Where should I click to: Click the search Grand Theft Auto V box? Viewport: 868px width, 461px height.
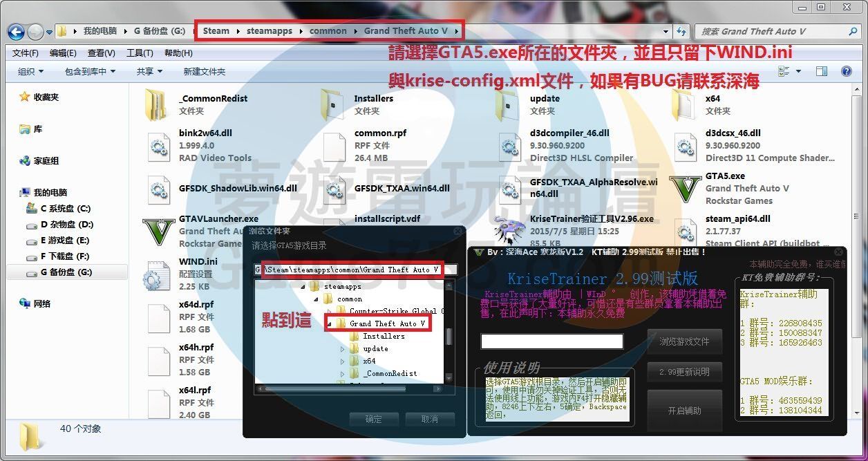[x=771, y=31]
